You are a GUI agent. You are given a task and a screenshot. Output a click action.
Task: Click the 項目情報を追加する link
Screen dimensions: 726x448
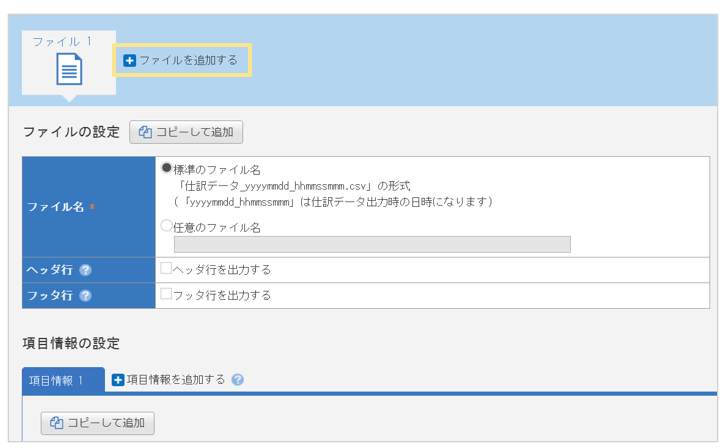176,380
